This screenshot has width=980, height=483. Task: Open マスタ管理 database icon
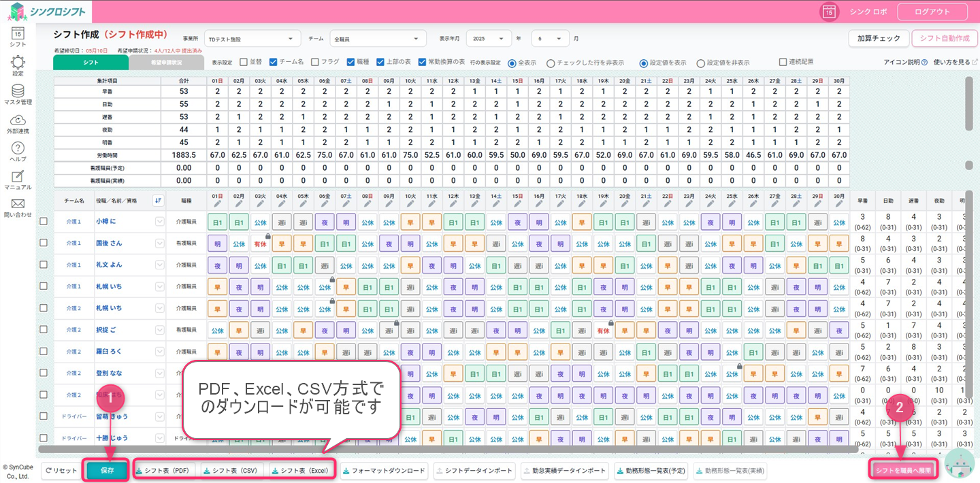(x=18, y=91)
